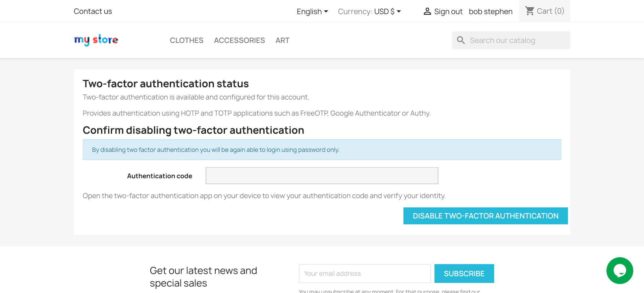The height and width of the screenshot is (293, 644).
Task: Open the live chat bubble
Action: pyautogui.click(x=620, y=271)
